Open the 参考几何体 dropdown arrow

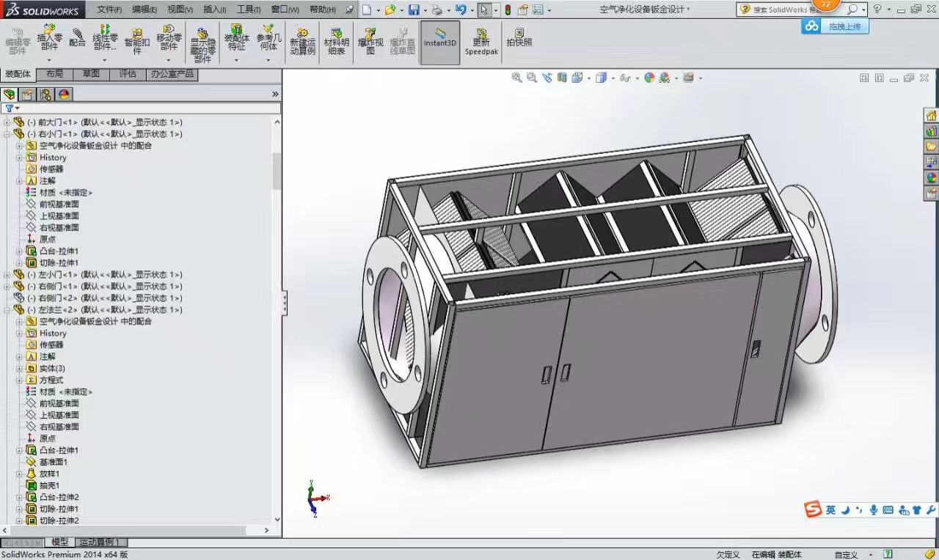[268, 60]
